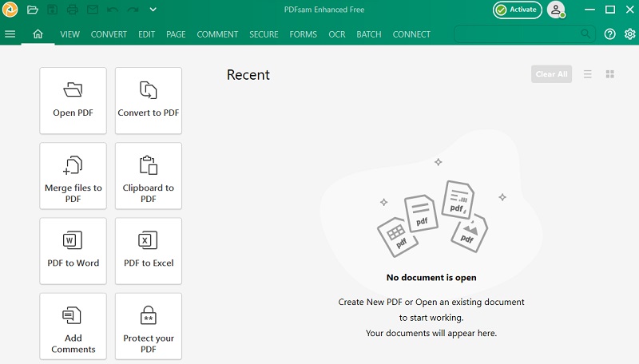The height and width of the screenshot is (364, 639).
Task: Click the PDF to Word tile
Action: coord(73,251)
